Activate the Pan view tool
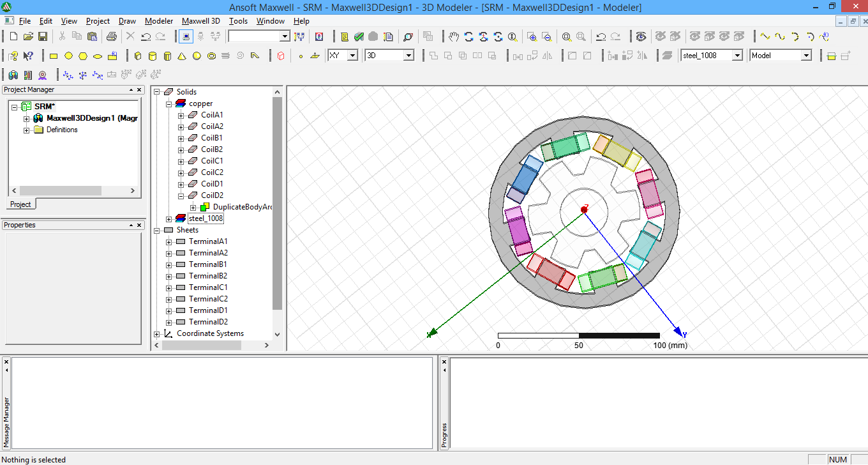Image resolution: width=868 pixels, height=465 pixels. [454, 36]
